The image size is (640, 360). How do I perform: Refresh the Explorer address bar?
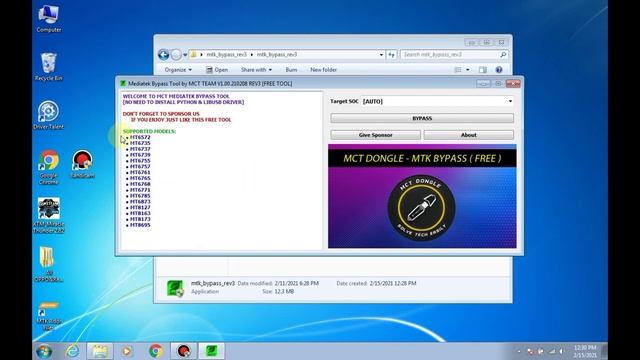(391, 55)
